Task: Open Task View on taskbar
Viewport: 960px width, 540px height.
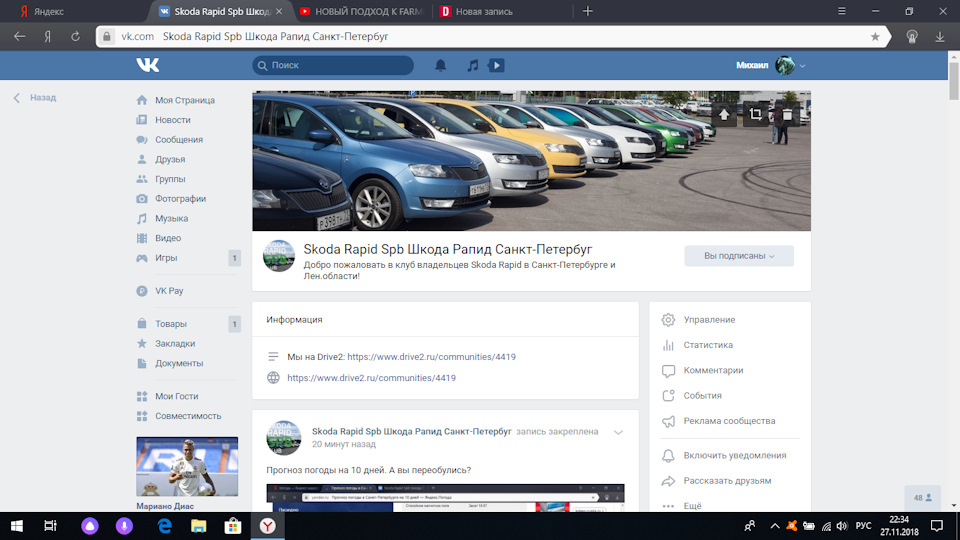Action: click(x=50, y=526)
